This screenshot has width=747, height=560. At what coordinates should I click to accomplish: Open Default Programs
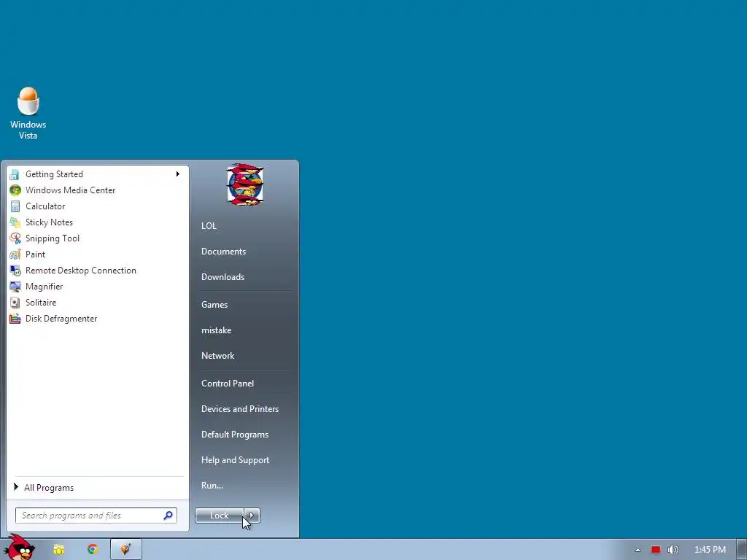pyautogui.click(x=235, y=435)
